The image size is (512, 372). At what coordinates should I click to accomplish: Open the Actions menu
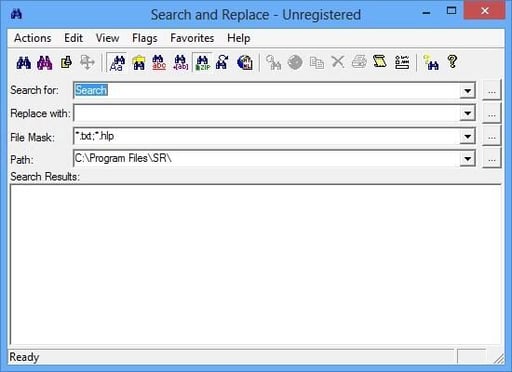[33, 38]
